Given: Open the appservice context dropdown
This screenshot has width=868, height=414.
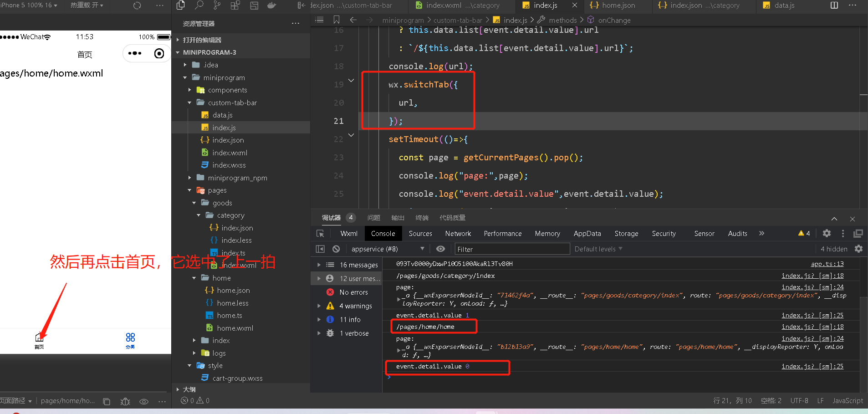Looking at the screenshot, I should [x=388, y=249].
